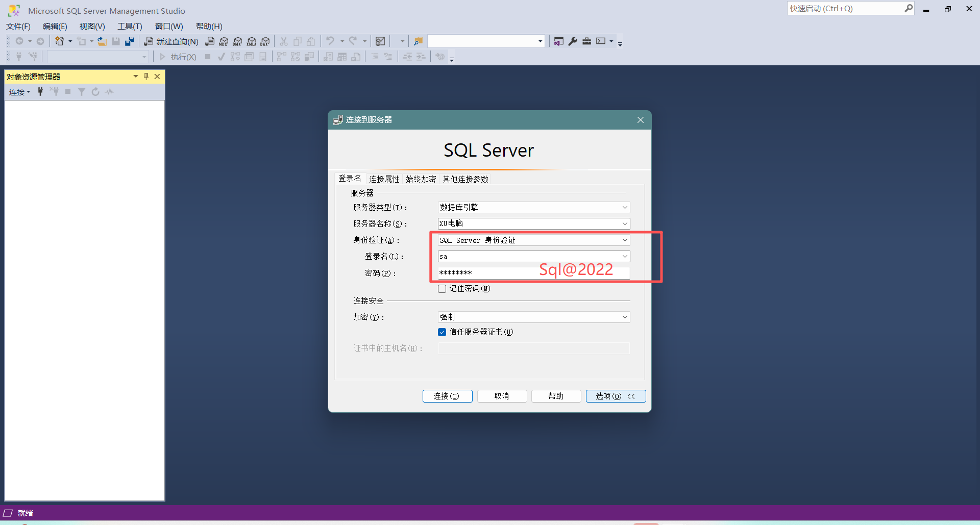This screenshot has height=525, width=980.
Task: Click the XMLA query icon
Action: pyautogui.click(x=251, y=41)
